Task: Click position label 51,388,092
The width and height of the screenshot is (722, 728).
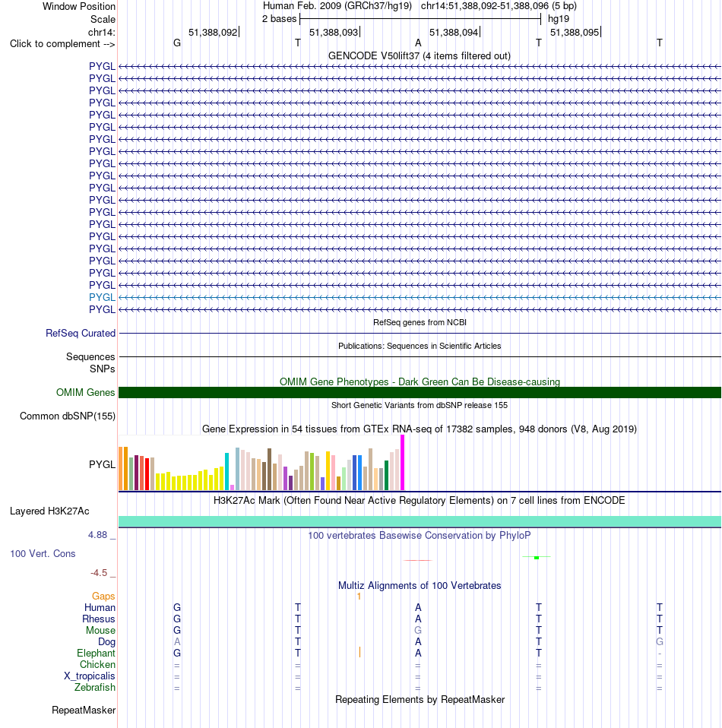Action: 213,32
